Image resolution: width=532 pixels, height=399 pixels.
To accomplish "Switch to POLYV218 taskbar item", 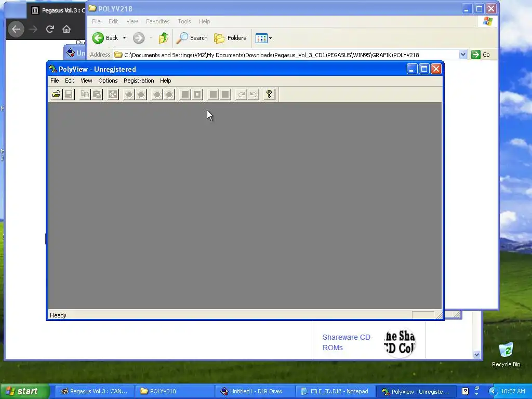I will coord(175,391).
